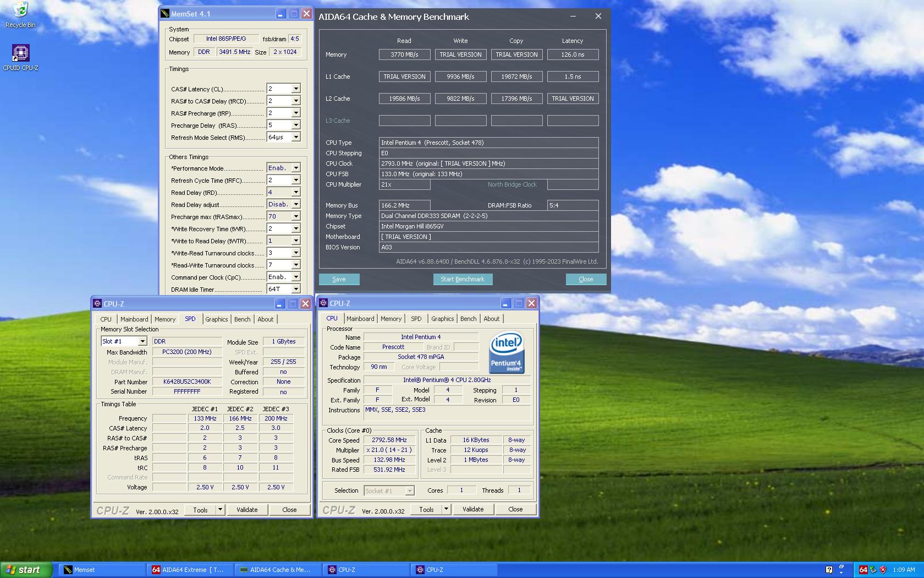The width and height of the screenshot is (924, 578).
Task: Minimize the AIDA64 benchmark window
Action: 573,17
